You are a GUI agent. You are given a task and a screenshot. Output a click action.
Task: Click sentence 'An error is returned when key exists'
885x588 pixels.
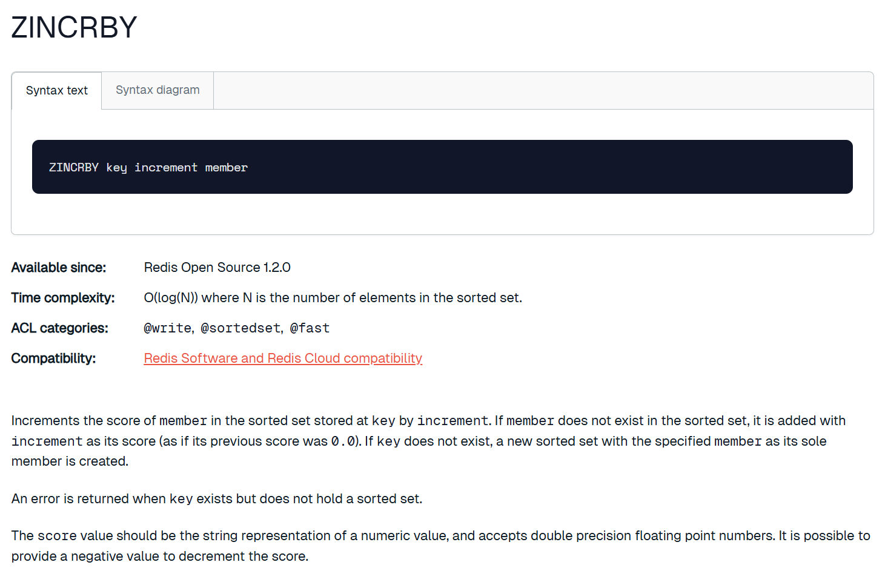point(217,499)
